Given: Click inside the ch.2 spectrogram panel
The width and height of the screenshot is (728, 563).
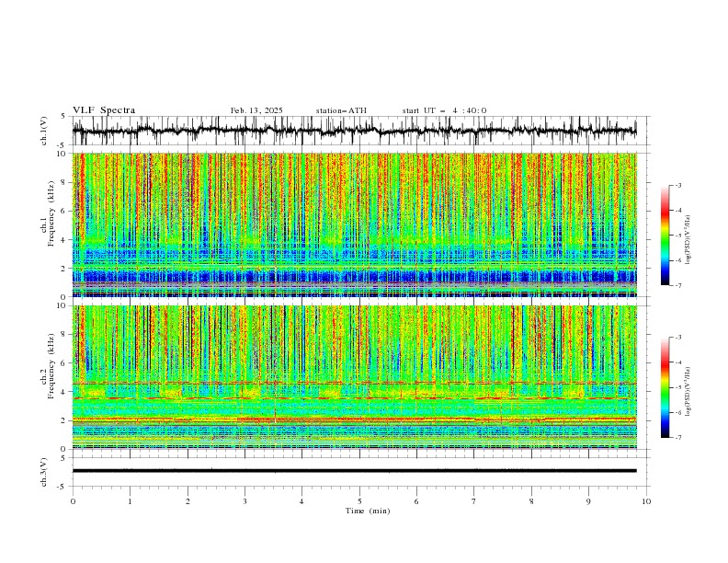Looking at the screenshot, I should [355, 377].
